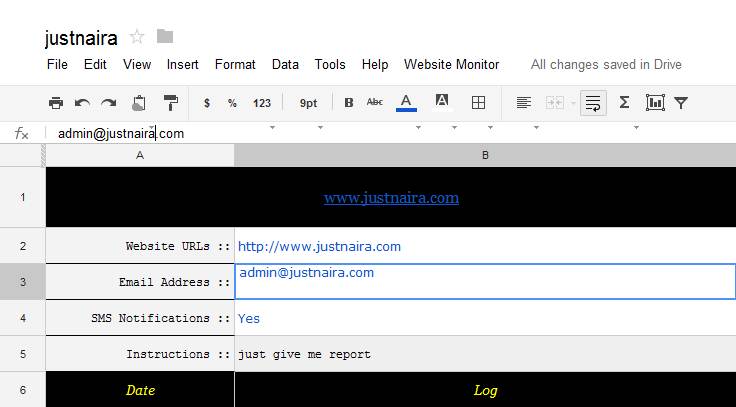Open the Data menu
The width and height of the screenshot is (736, 407).
click(285, 64)
